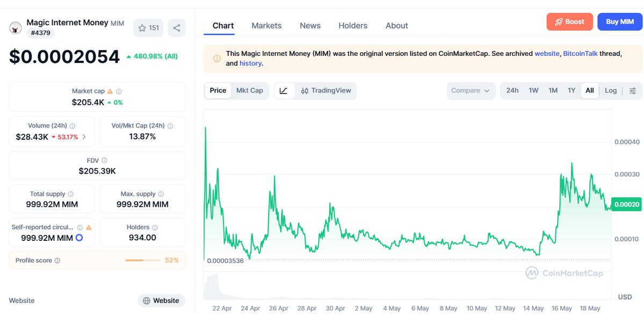Click the orange notice info icon

[217, 59]
